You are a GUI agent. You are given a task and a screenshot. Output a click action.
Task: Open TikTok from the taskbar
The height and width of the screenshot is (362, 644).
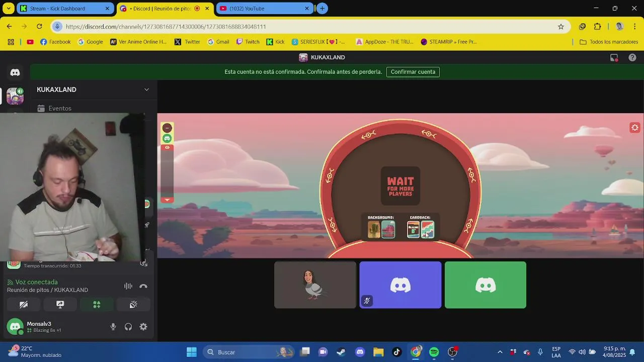(397, 352)
